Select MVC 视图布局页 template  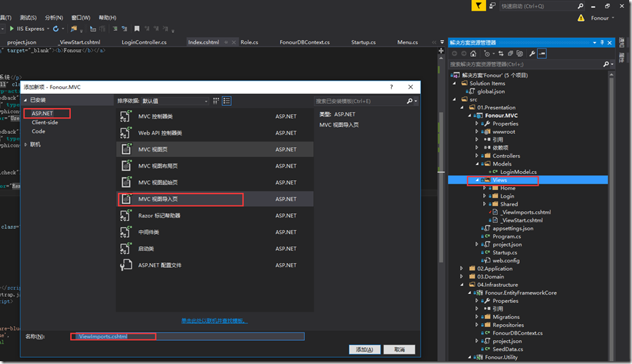point(215,166)
